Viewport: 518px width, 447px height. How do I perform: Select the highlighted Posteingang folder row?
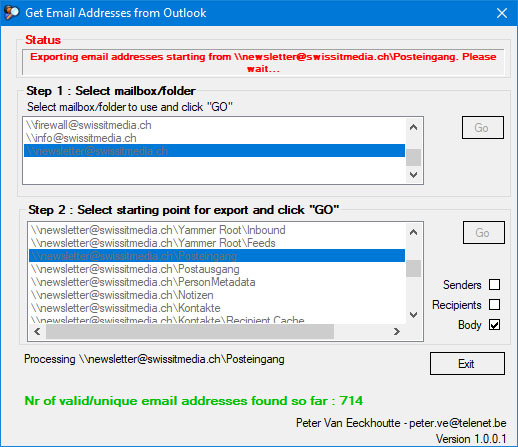(x=217, y=256)
